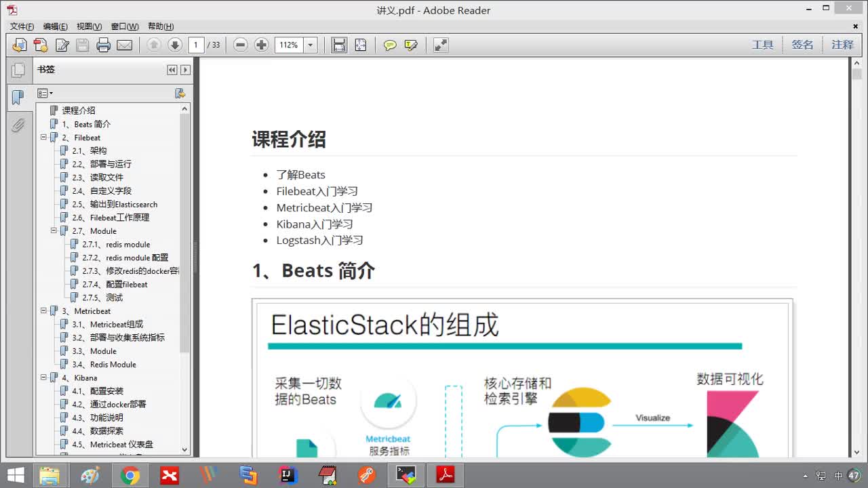
Task: Jump to 3.4、Redis Module bookmark
Action: pos(104,365)
